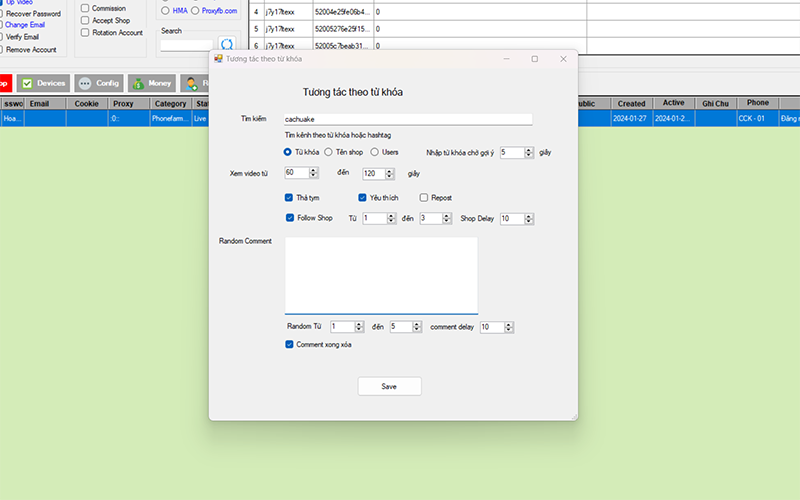The width and height of the screenshot is (800, 500).
Task: Enable the Repost checkbox
Action: coord(423,197)
